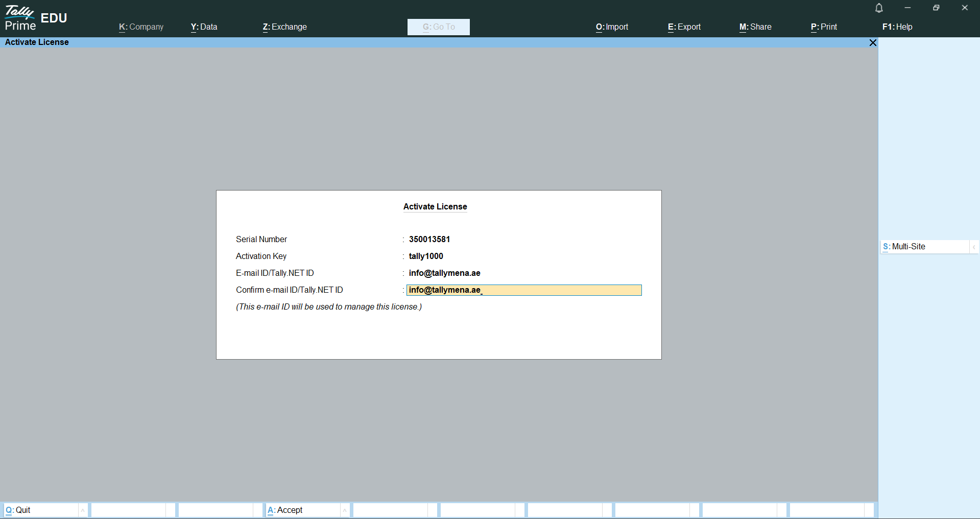Open the E: Export menu
The height and width of the screenshot is (519, 980).
[684, 27]
